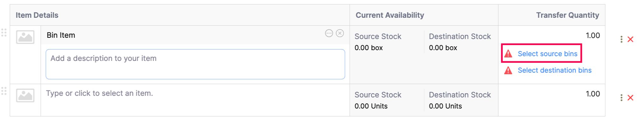The width and height of the screenshot is (644, 125).
Task: Click the image placeholder in the second row
Action: point(25,95)
